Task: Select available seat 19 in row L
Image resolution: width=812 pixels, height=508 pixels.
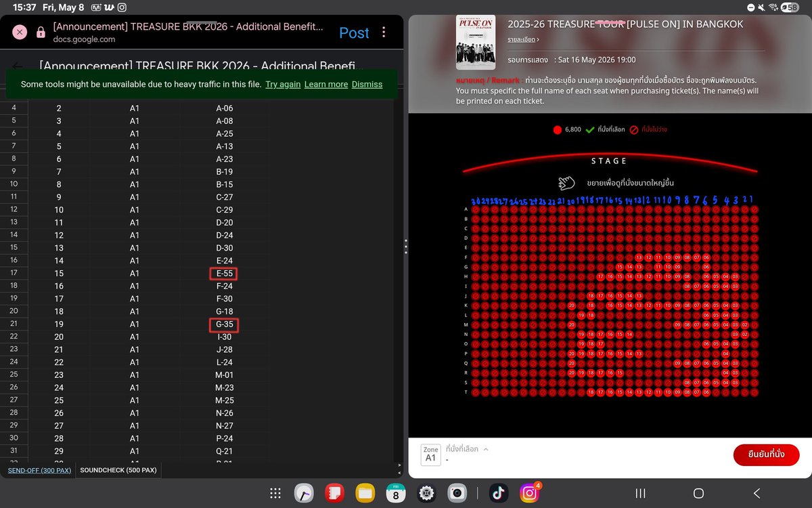Action: 581,315
